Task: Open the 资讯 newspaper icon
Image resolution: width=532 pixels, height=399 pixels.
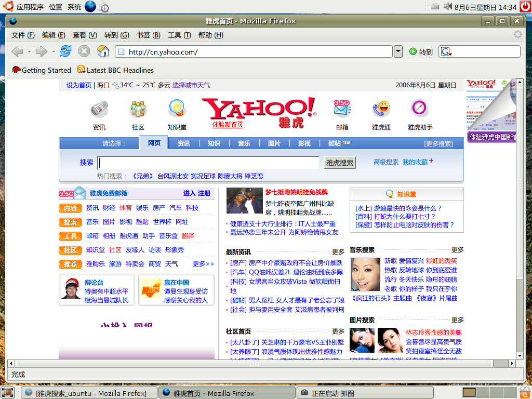Action: [x=99, y=109]
